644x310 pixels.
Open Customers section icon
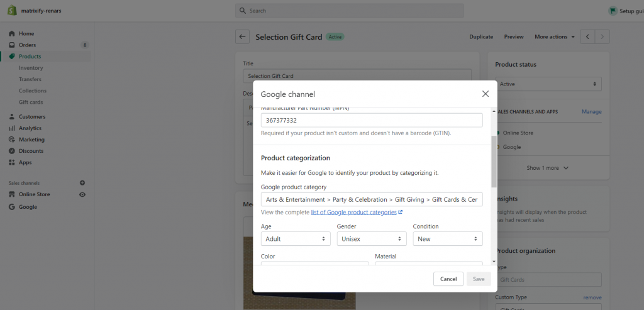(12, 116)
